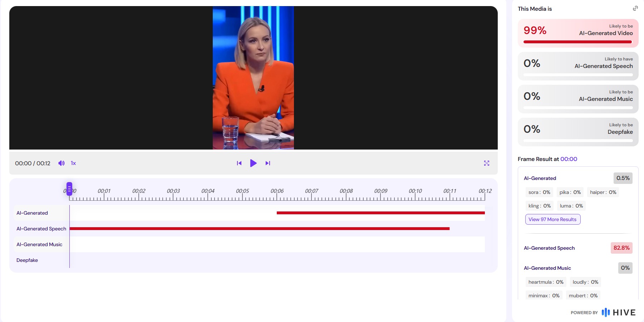Image resolution: width=644 pixels, height=322 pixels.
Task: Click the 99% video progress bar
Action: [x=578, y=42]
